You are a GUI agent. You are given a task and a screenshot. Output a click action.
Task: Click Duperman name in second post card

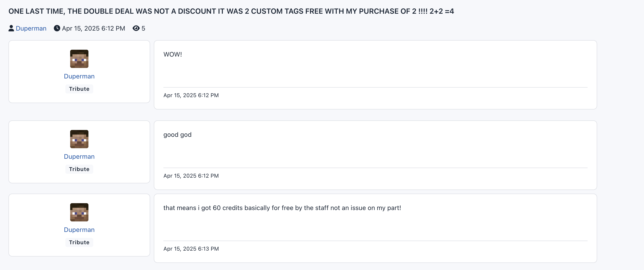[79, 157]
